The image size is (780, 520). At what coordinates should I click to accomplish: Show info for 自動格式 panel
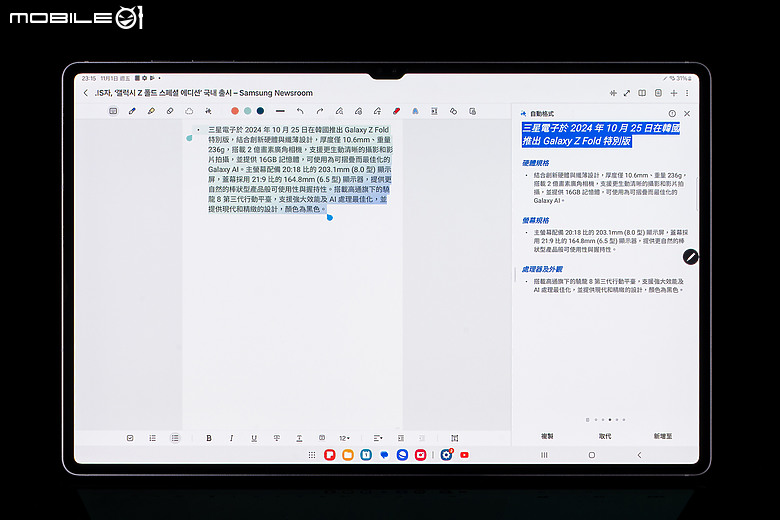[672, 113]
